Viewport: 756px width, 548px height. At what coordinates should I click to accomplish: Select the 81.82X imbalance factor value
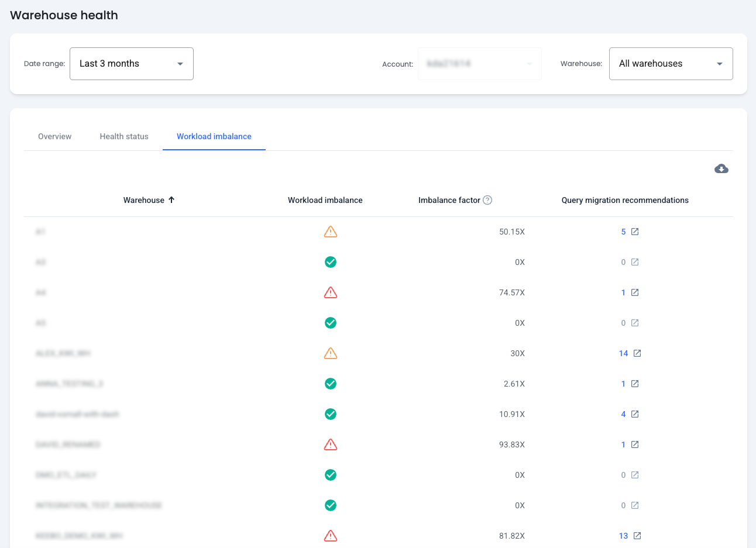(x=512, y=536)
